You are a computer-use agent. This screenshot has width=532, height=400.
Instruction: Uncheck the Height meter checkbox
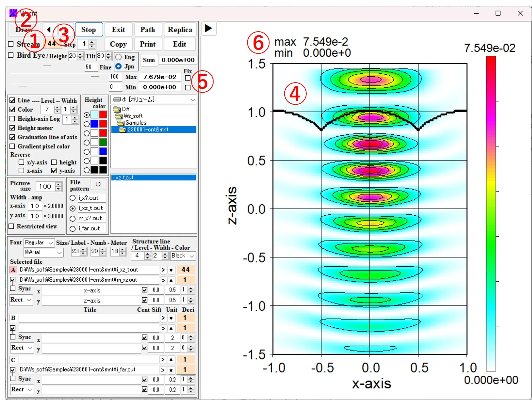coord(12,128)
